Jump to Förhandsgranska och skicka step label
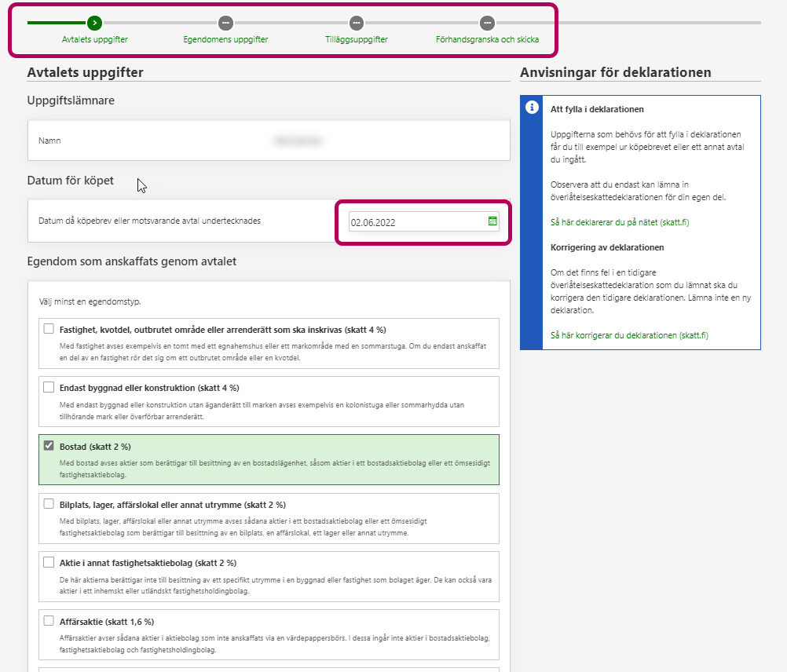Viewport: 787px width, 672px height. pyautogui.click(x=487, y=39)
